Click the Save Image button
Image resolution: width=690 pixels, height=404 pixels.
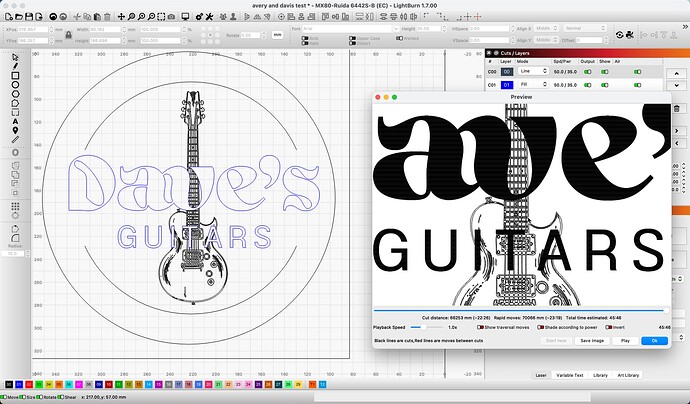[591, 341]
